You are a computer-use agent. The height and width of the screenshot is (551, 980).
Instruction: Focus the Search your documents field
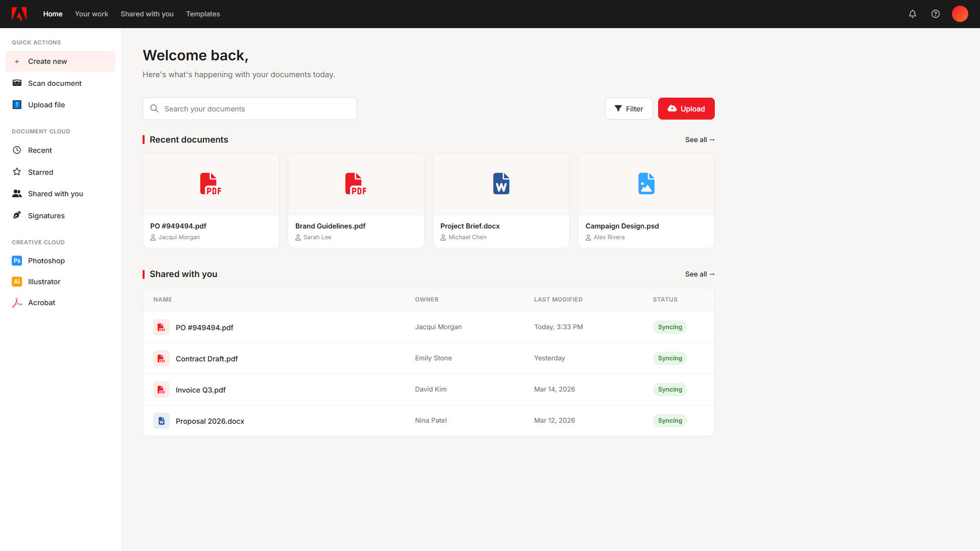point(250,109)
